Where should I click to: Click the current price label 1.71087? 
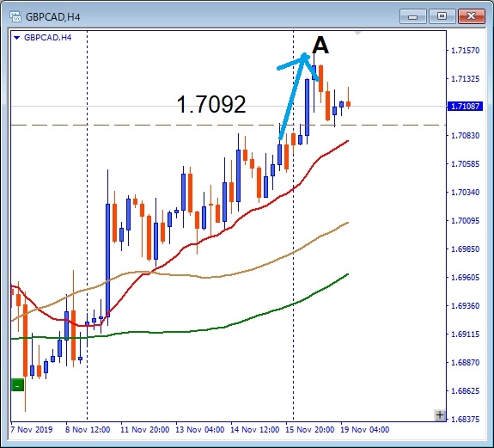(465, 107)
